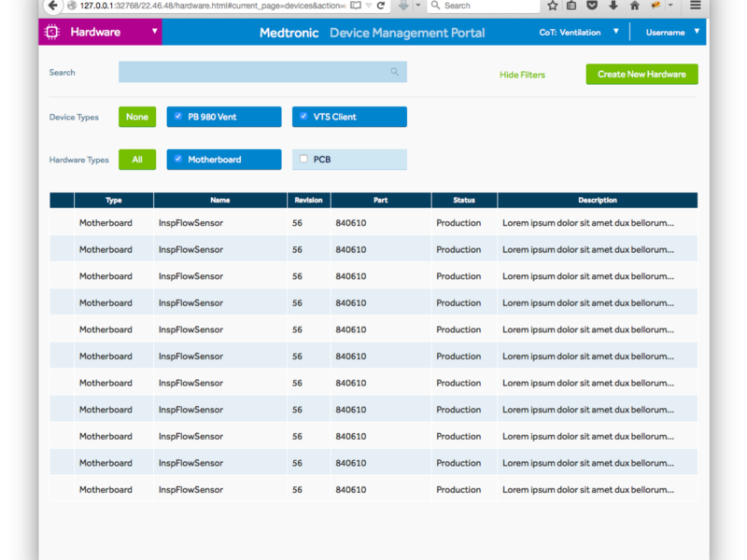Go to the browser home page icon
This screenshot has height=560, width=747.
[x=635, y=6]
